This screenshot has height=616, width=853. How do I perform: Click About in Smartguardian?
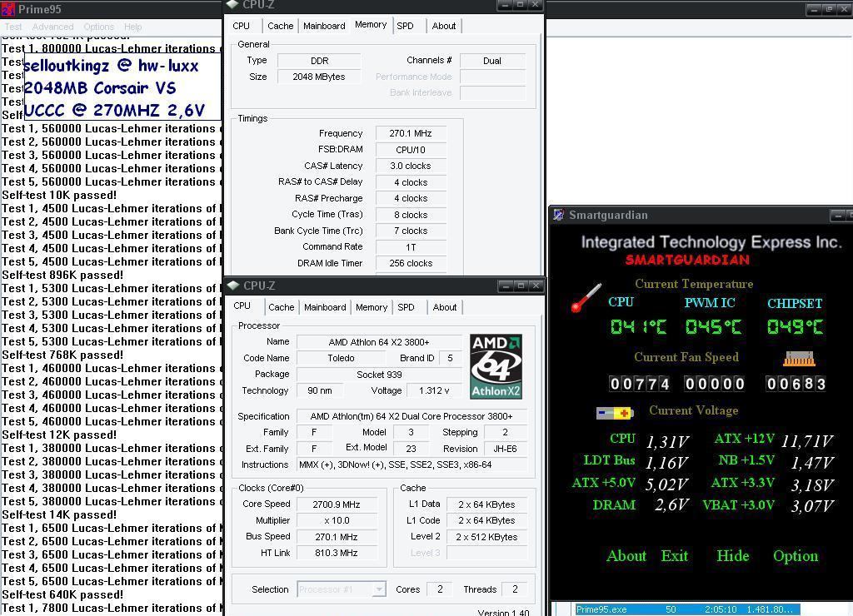pyautogui.click(x=626, y=556)
